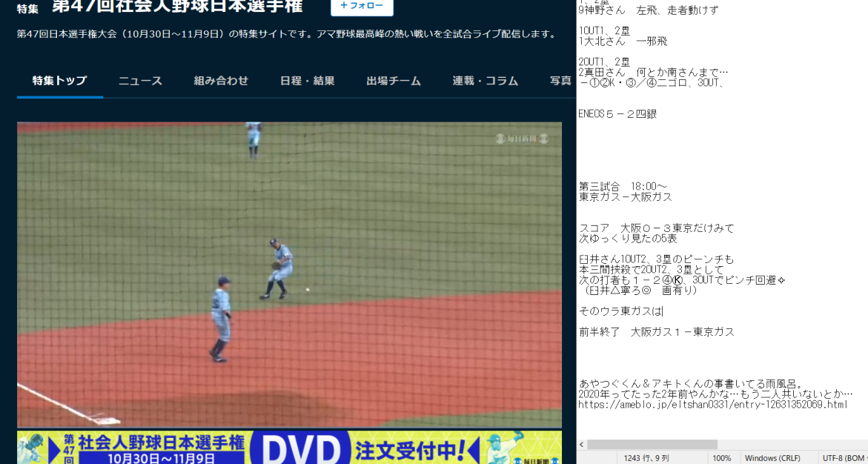
Task: Switch to the ニュース tab
Action: pos(141,81)
